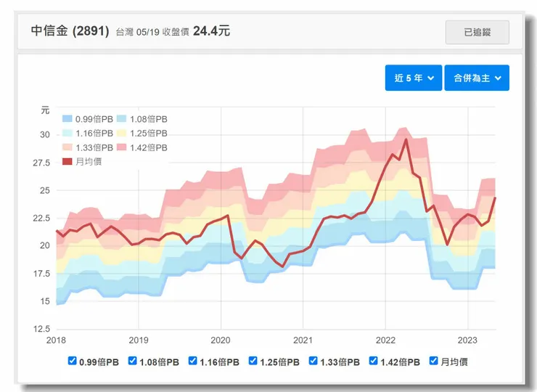Click the 25 y-axis value
Viewport: 537px width, 392px height.
45,190
